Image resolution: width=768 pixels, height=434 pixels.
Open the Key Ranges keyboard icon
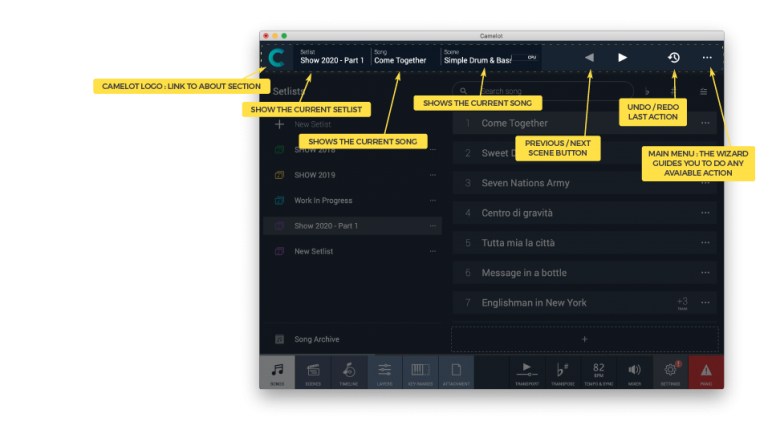pyautogui.click(x=421, y=371)
